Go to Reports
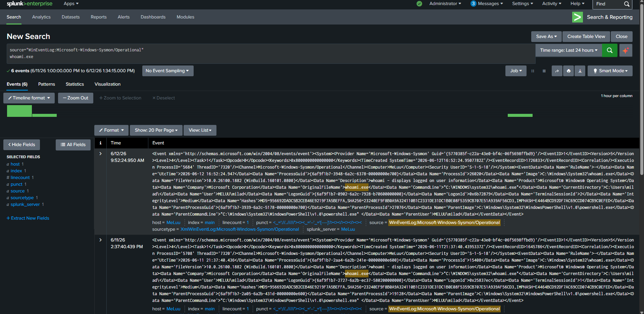The image size is (644, 314). pyautogui.click(x=99, y=17)
